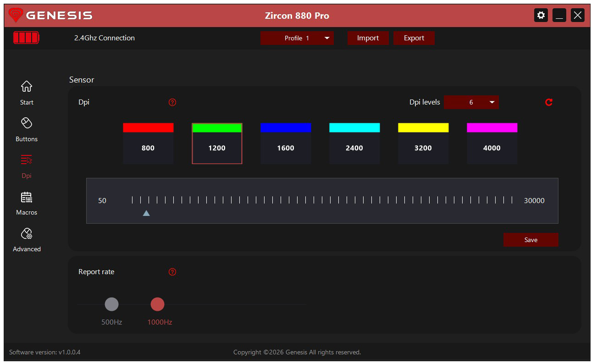591x364 pixels.
Task: Expand the Dpi levels dropdown
Action: 471,102
